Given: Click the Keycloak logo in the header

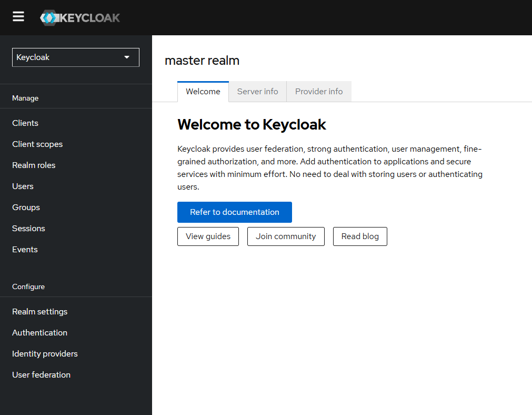Looking at the screenshot, I should [80, 17].
